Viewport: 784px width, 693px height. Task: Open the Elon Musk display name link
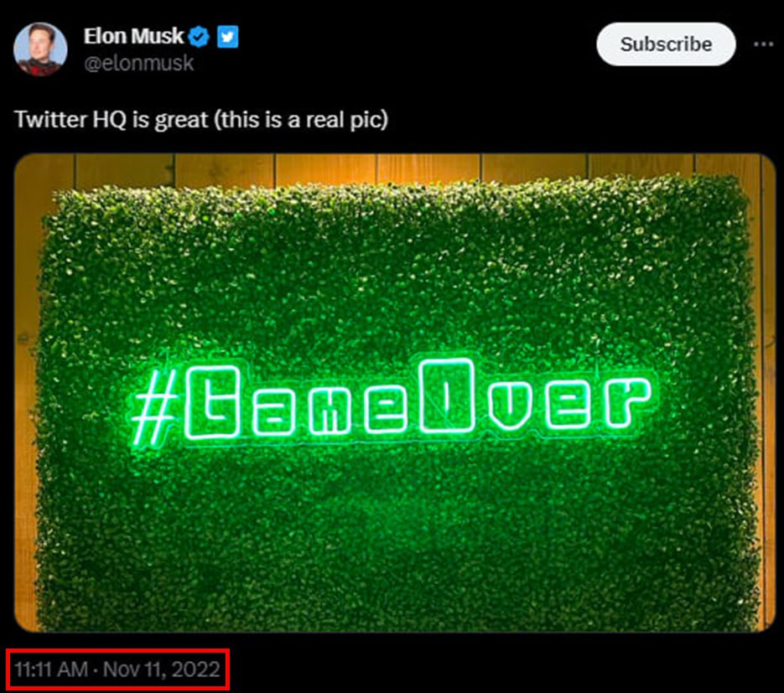point(133,37)
